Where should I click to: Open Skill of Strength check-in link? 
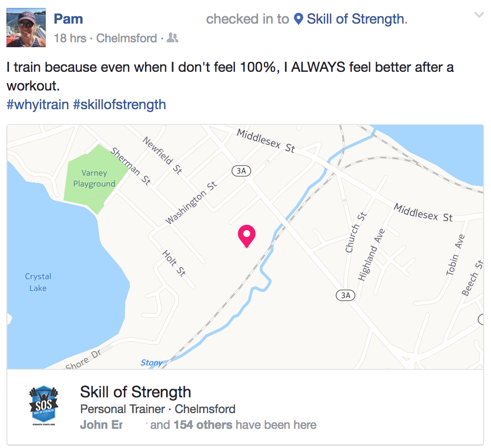[x=357, y=19]
